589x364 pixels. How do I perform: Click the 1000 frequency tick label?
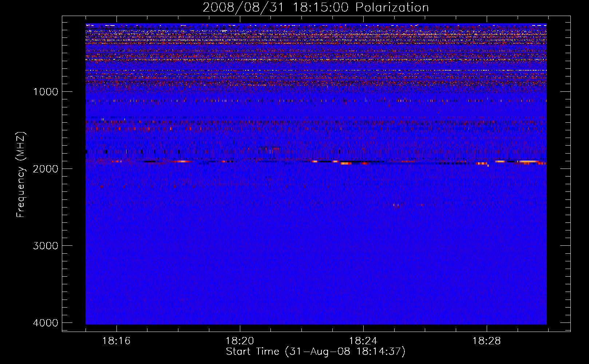[x=46, y=92]
